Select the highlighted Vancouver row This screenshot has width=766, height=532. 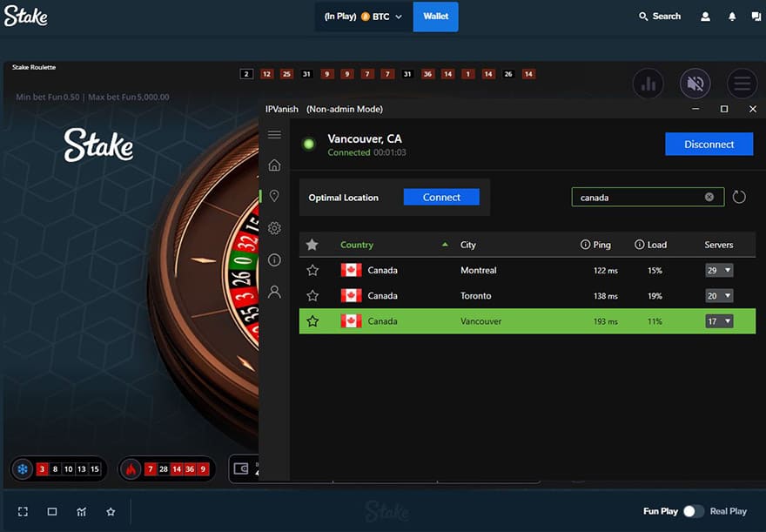pos(527,321)
